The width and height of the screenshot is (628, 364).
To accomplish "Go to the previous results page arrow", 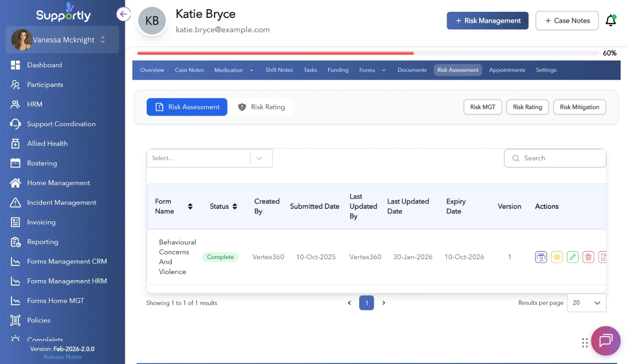I will tap(349, 303).
